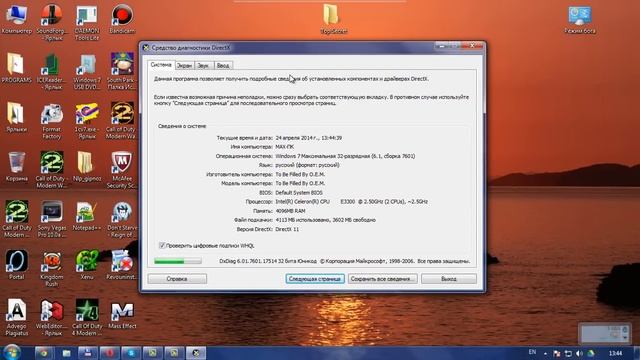Open the WebEditor shortcut icon
The width and height of the screenshot is (640, 360).
coord(51,318)
